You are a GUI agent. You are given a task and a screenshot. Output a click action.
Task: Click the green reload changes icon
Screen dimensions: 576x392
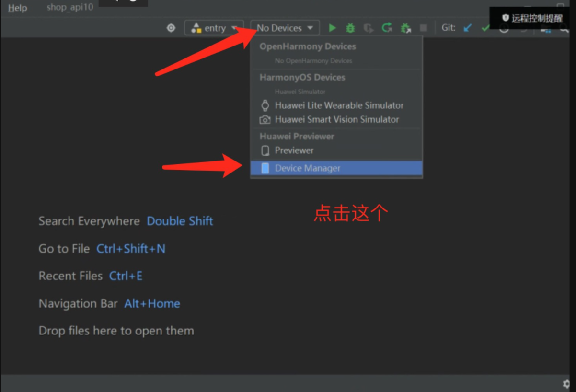[x=387, y=28]
